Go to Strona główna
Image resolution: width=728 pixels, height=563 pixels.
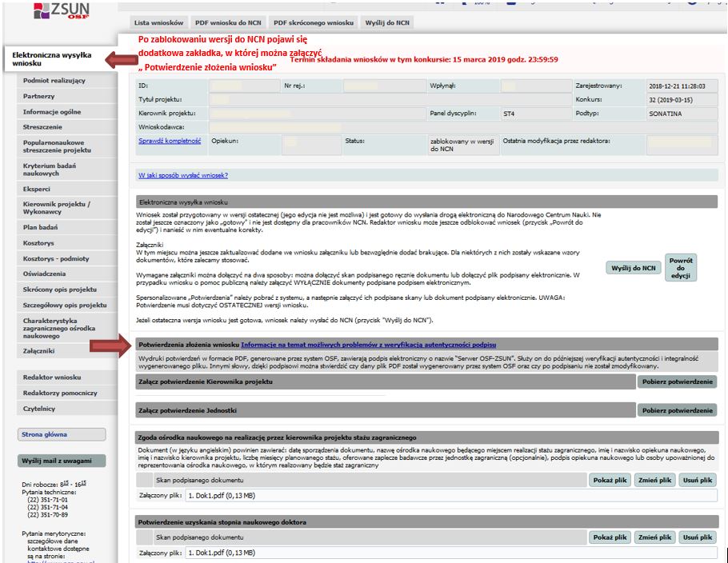pyautogui.click(x=62, y=434)
